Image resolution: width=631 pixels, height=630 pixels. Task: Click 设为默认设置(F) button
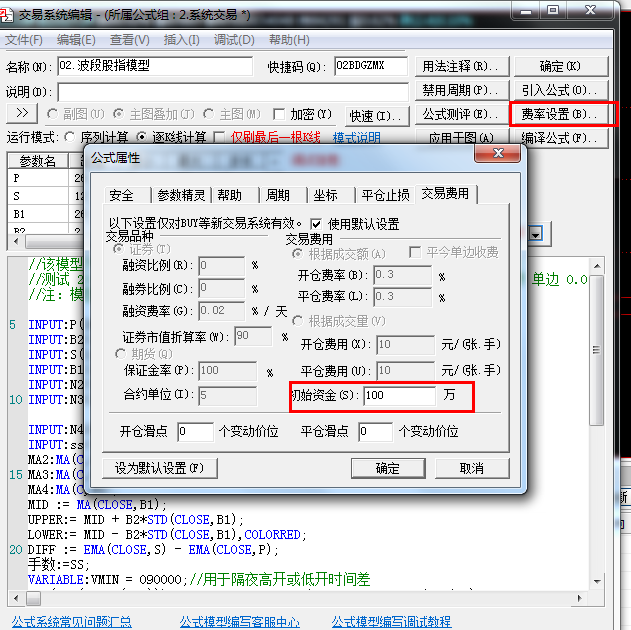160,468
